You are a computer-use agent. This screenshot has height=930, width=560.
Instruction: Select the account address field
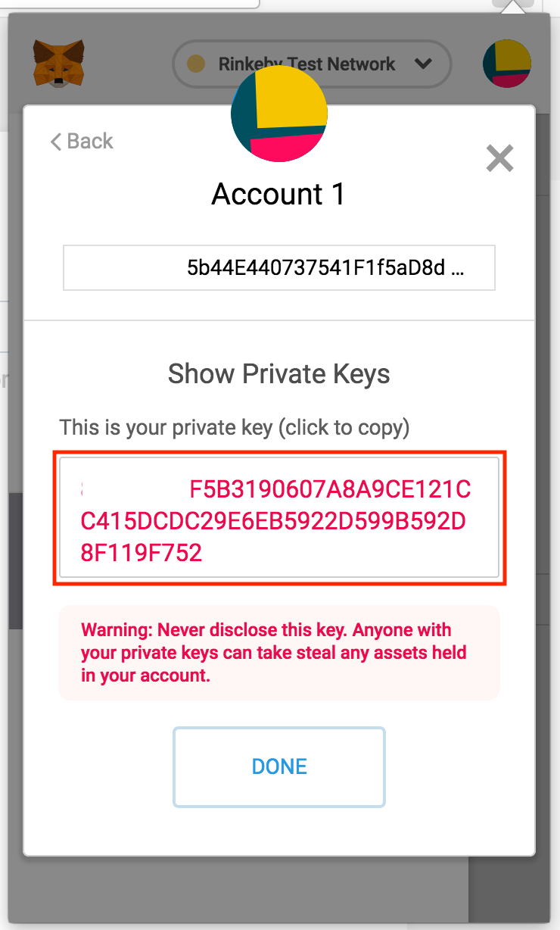(x=279, y=267)
